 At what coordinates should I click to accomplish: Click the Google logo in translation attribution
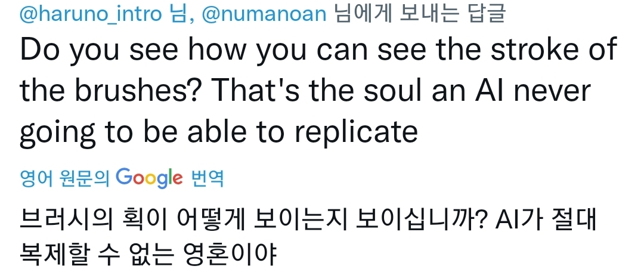149,177
